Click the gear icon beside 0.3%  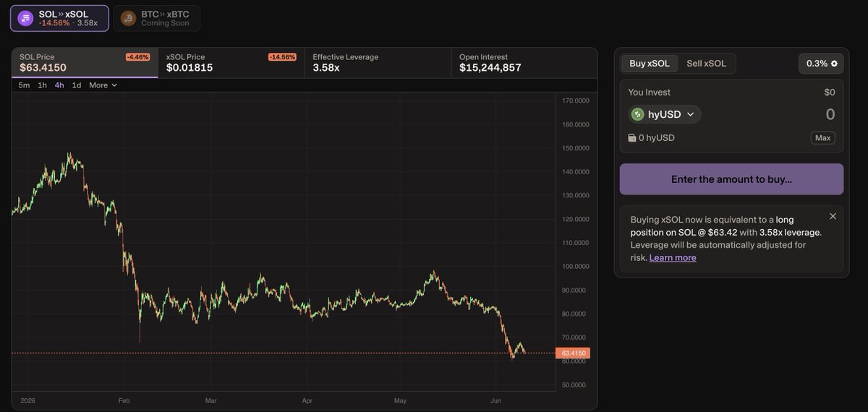[834, 64]
